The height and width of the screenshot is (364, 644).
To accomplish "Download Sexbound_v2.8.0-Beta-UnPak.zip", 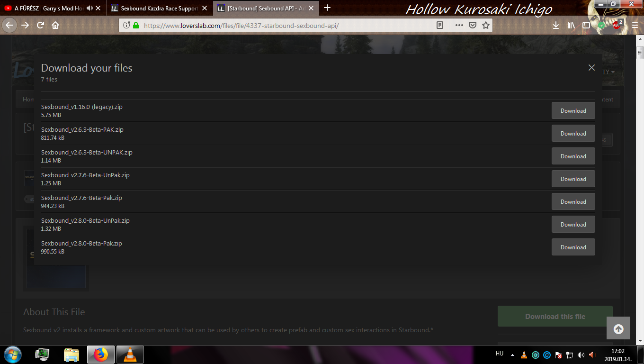I will coord(573,224).
